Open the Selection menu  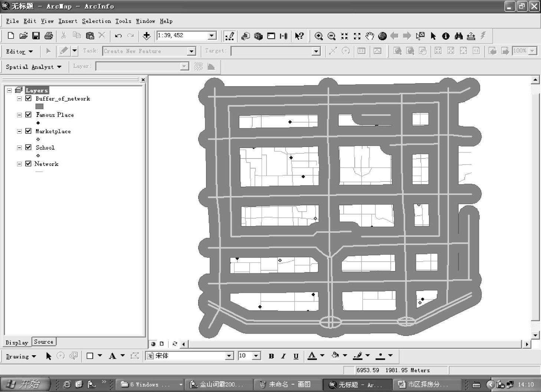(x=96, y=21)
